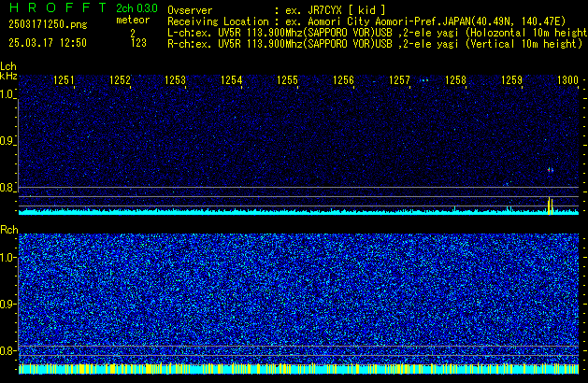
Task: Click the Lch 1.0 kHz axis label
Action: tap(7, 94)
